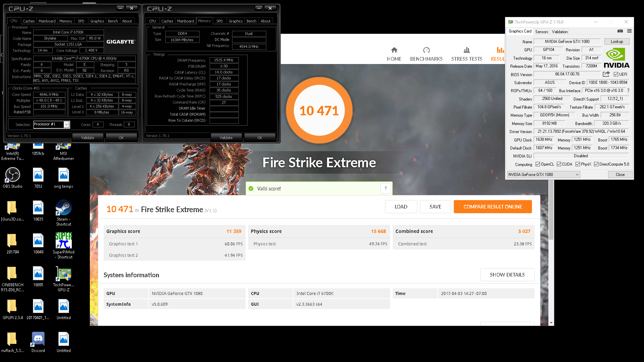Open the RESULTS bar chart icon in 3DMark
The height and width of the screenshot is (362, 644).
tap(500, 50)
